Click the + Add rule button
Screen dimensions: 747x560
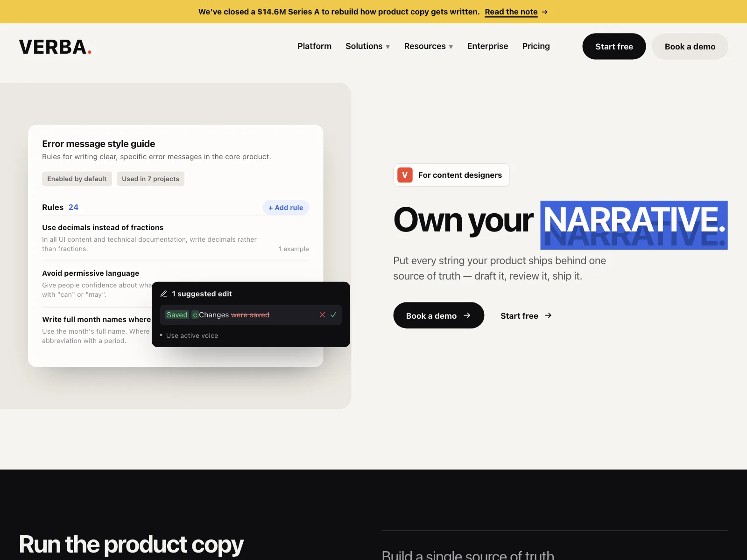click(x=286, y=208)
